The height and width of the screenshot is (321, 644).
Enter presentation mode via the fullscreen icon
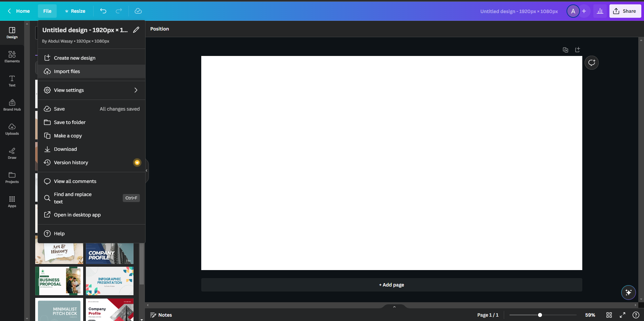click(623, 315)
